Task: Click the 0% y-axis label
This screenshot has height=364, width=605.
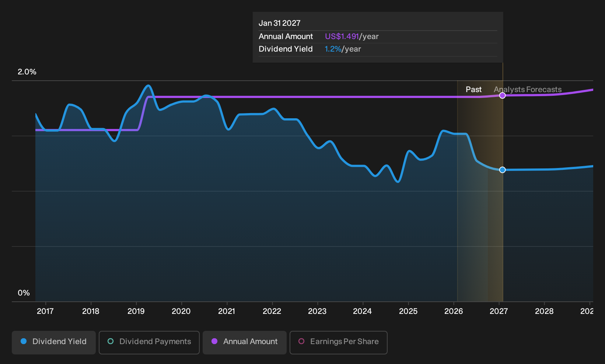Action: click(x=24, y=293)
